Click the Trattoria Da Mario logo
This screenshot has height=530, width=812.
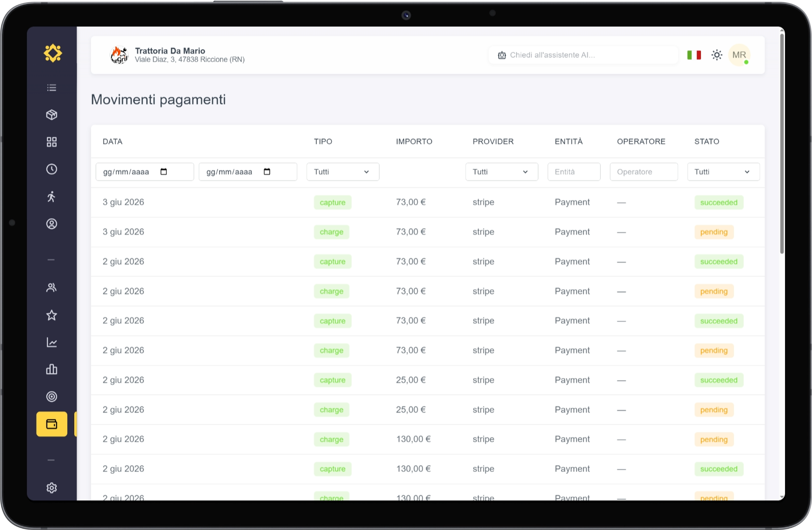119,55
